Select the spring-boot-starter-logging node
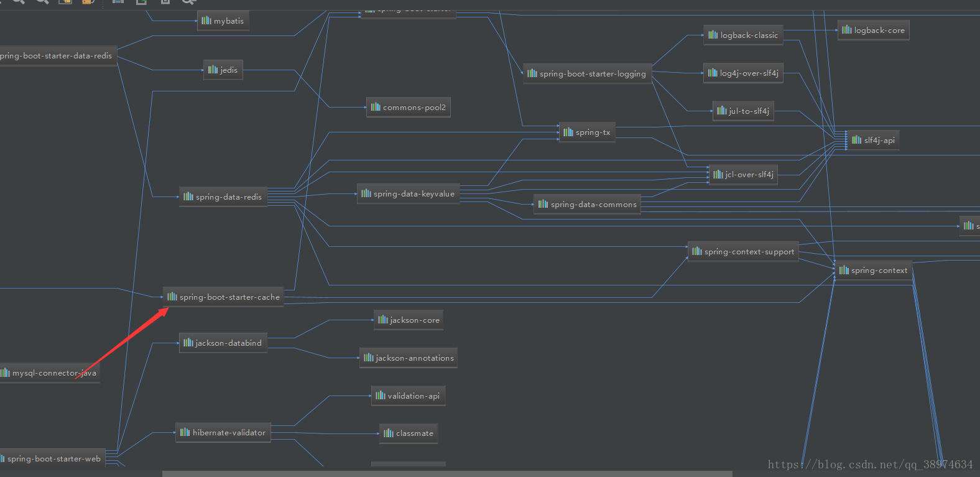This screenshot has width=980, height=477. [x=587, y=73]
